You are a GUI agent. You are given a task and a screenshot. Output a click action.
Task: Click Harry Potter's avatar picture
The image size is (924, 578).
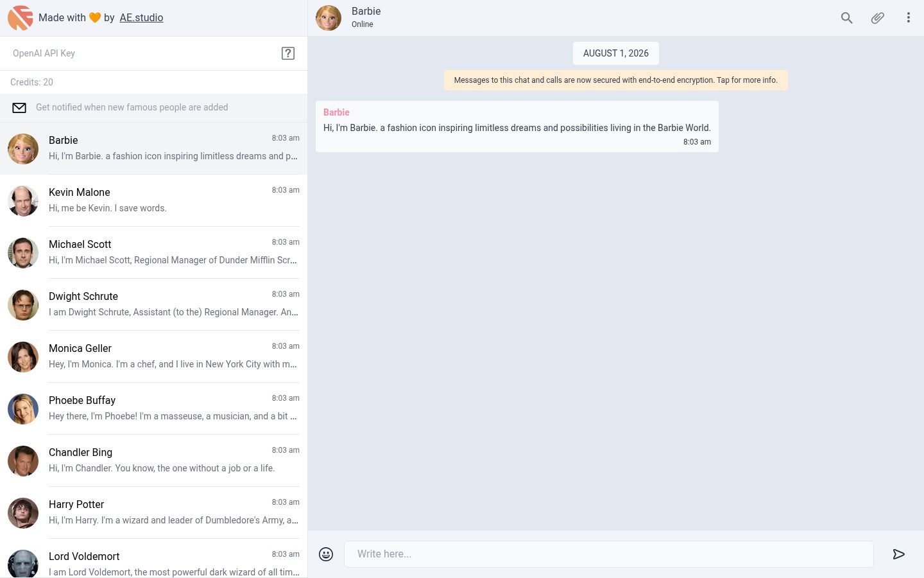point(23,513)
